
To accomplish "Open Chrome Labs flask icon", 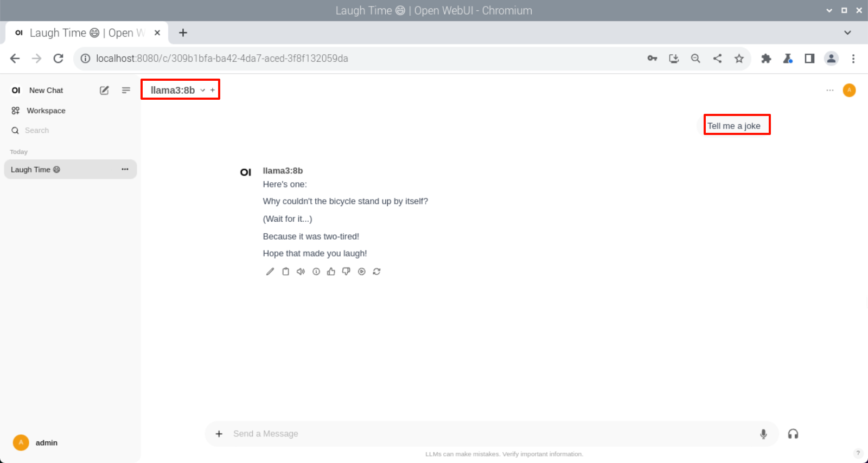I will [788, 59].
